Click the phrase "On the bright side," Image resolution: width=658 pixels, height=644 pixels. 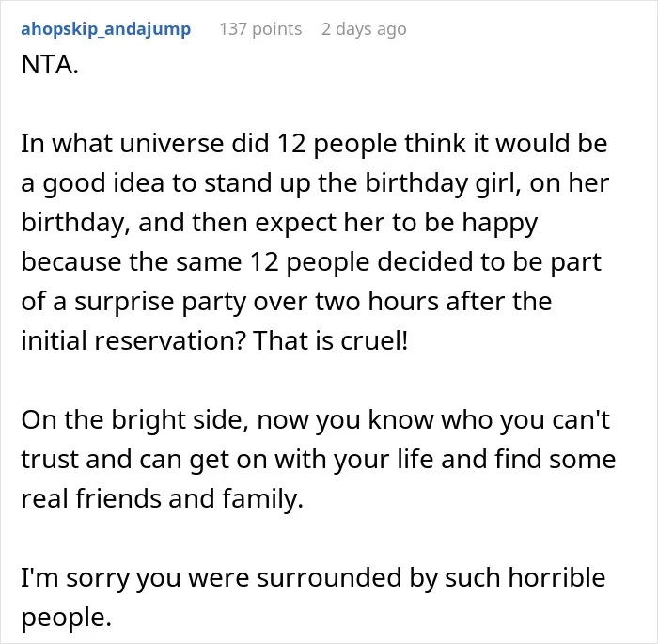coord(134,420)
